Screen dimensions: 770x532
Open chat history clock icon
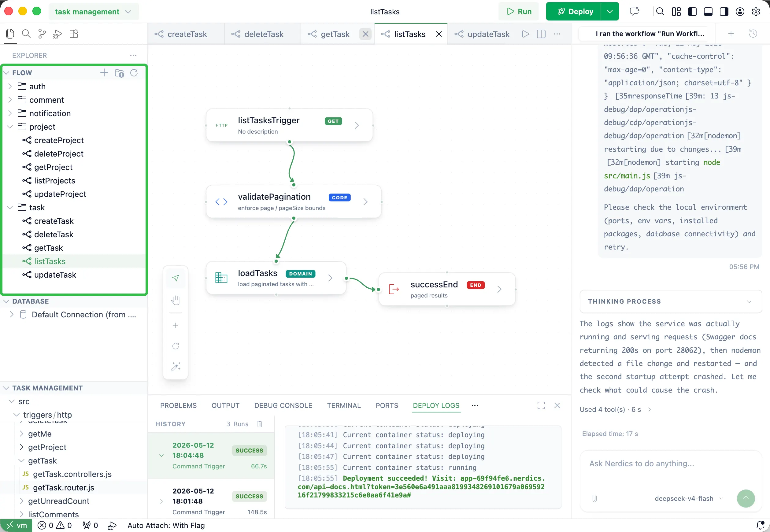click(753, 33)
